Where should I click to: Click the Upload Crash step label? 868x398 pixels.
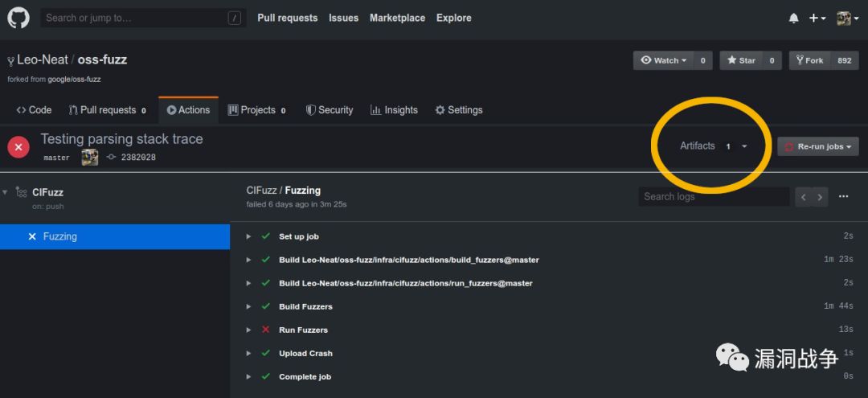tap(305, 353)
